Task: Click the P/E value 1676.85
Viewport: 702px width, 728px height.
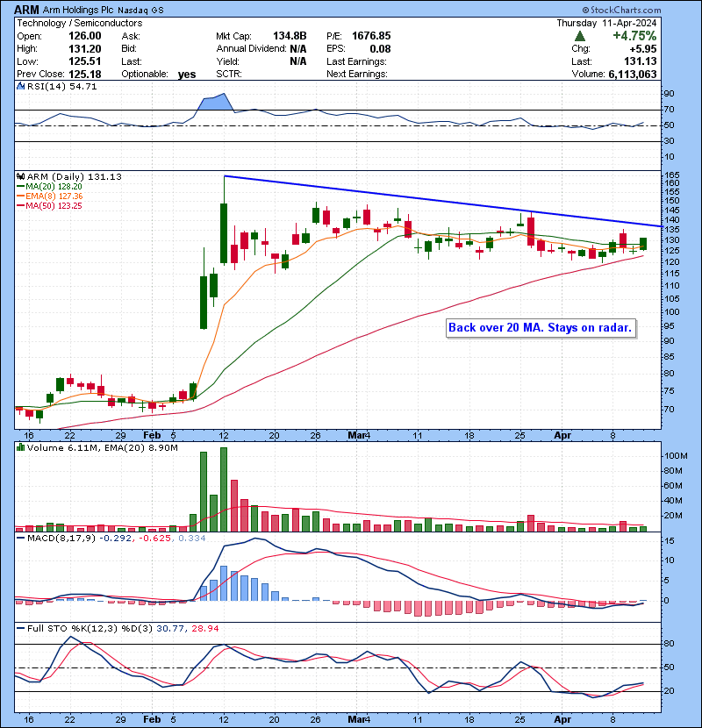Action: [371, 36]
